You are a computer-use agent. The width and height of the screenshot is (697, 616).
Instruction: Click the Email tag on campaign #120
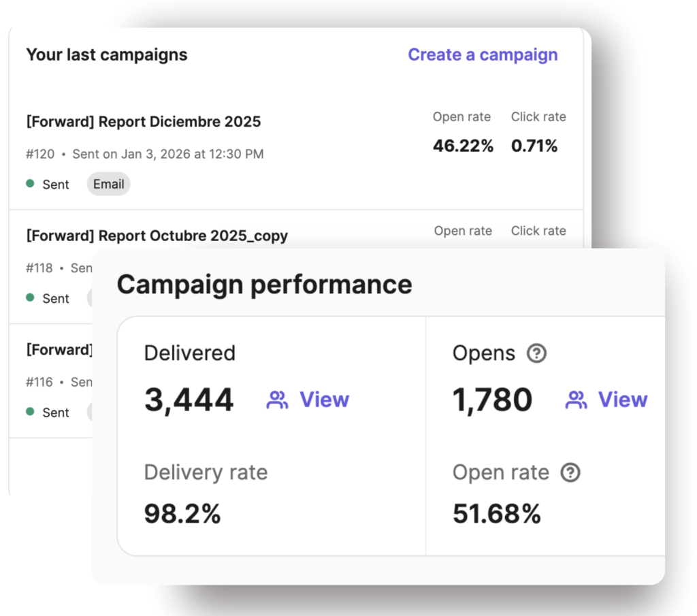pyautogui.click(x=108, y=184)
